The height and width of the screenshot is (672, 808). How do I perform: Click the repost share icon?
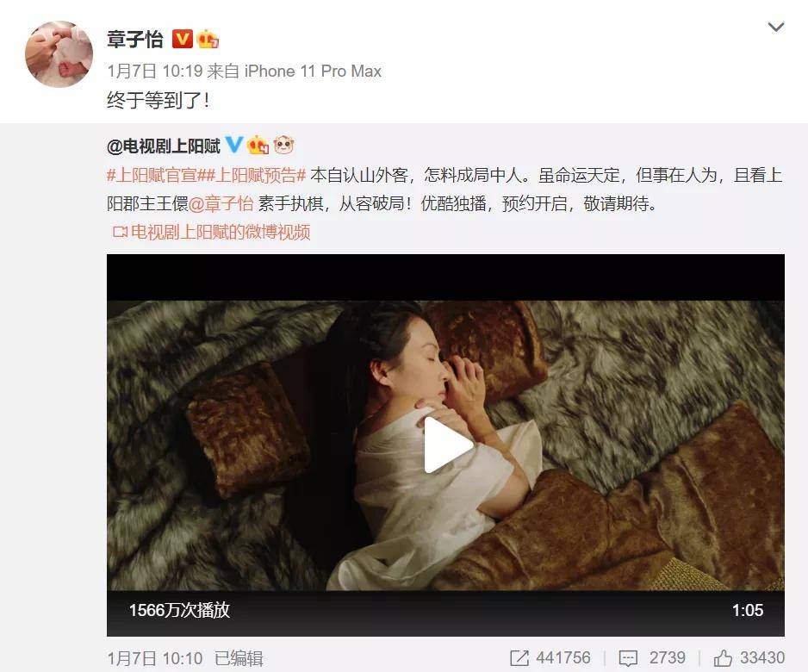click(x=519, y=658)
